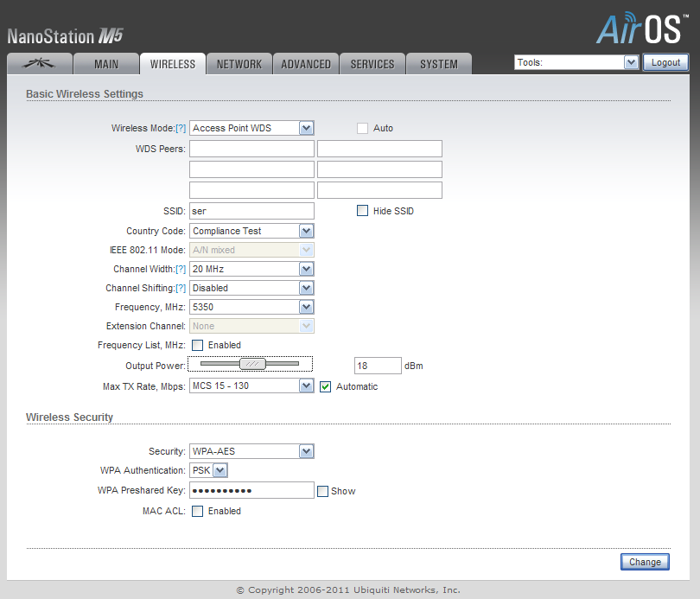Click the IEEE 802.11 Mode disabled dropdown
This screenshot has width=700, height=599.
click(x=251, y=250)
